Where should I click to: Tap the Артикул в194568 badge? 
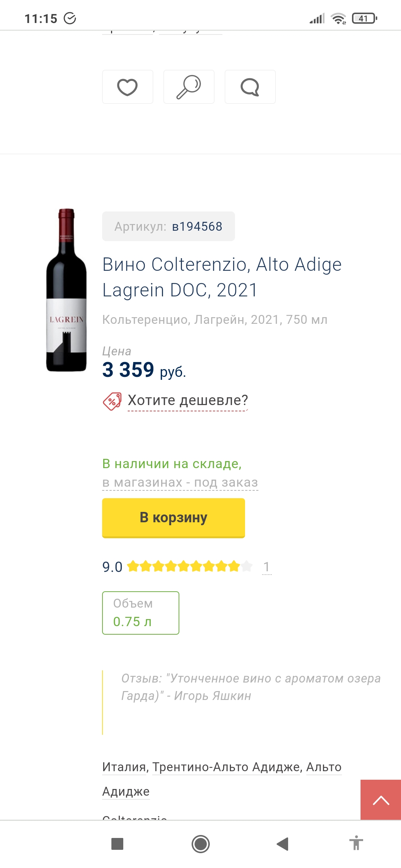pyautogui.click(x=168, y=226)
